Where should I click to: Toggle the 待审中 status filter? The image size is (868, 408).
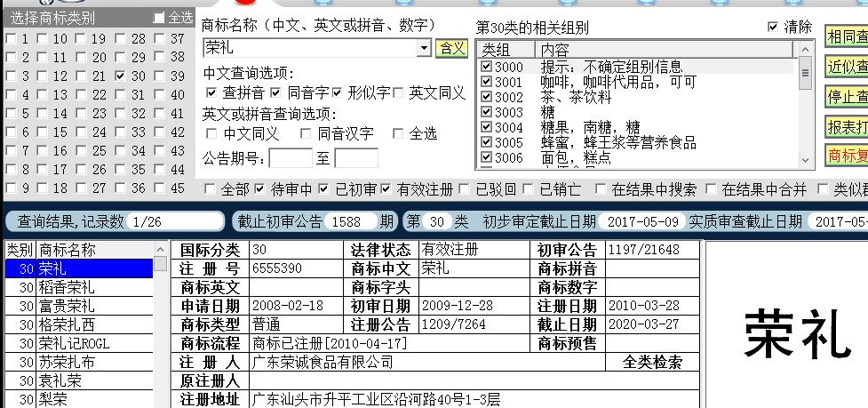coord(259,189)
